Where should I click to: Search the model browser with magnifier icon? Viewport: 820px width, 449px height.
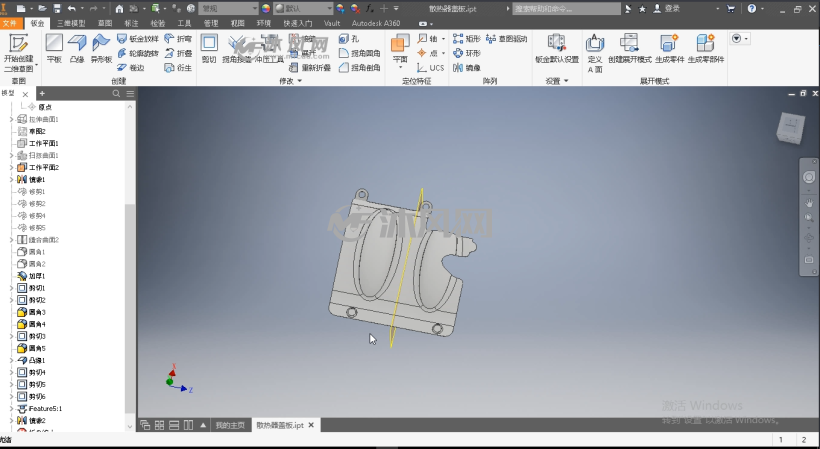116,94
